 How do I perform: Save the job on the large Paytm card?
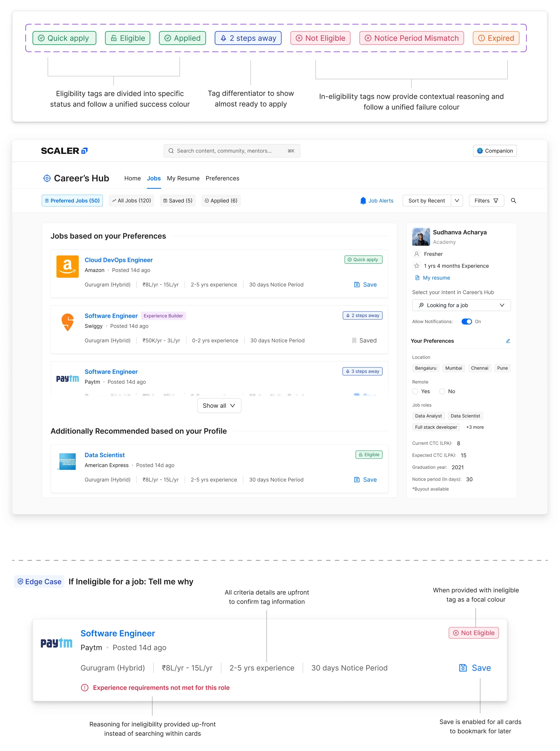(x=475, y=668)
